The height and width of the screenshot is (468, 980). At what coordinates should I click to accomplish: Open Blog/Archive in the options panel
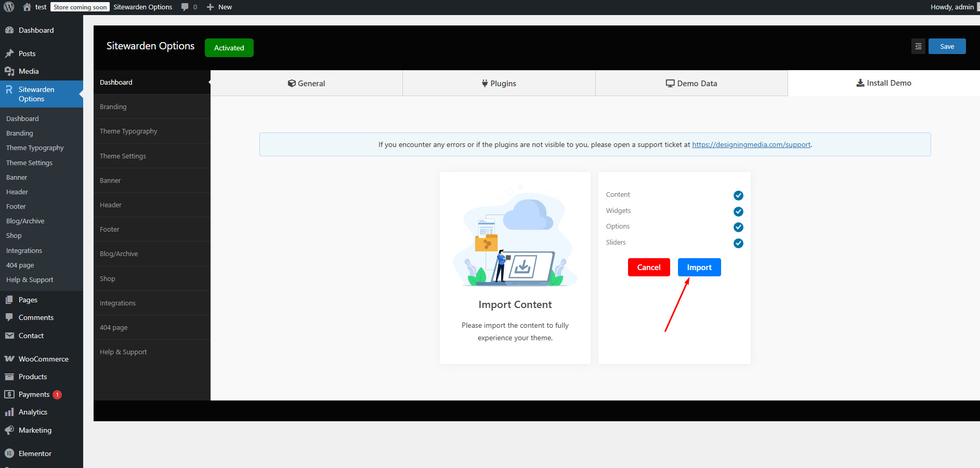(152, 253)
